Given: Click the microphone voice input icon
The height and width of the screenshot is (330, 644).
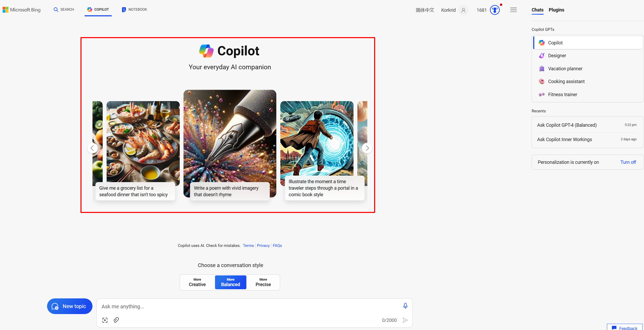Looking at the screenshot, I should (x=405, y=306).
